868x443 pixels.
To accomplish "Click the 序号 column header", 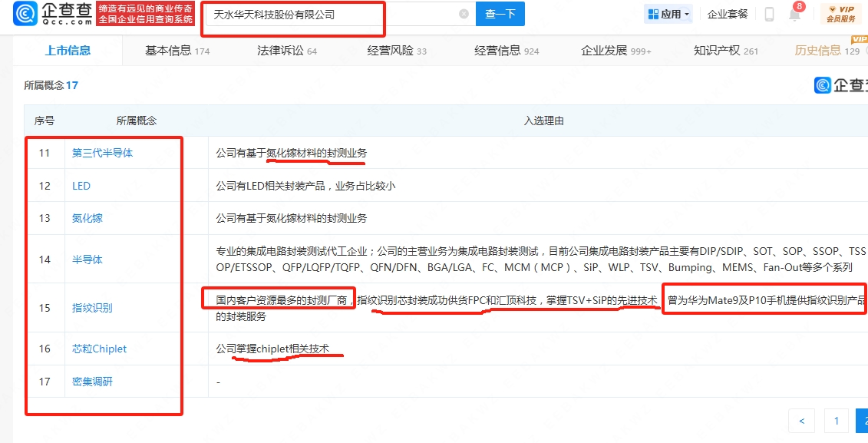I will coord(45,121).
